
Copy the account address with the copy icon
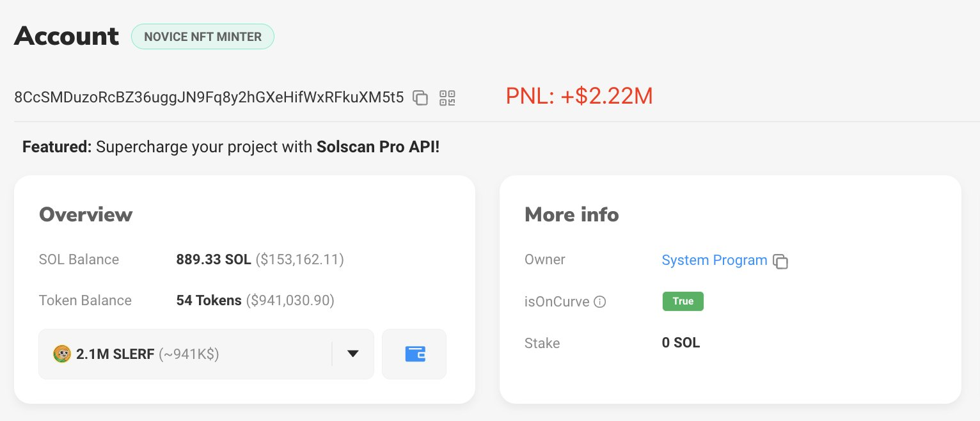pyautogui.click(x=420, y=98)
